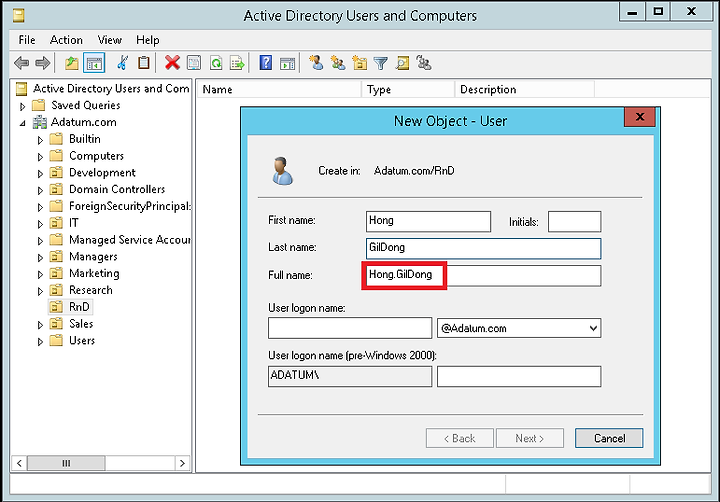
Task: Select the RnD OU in the tree
Action: click(79, 307)
